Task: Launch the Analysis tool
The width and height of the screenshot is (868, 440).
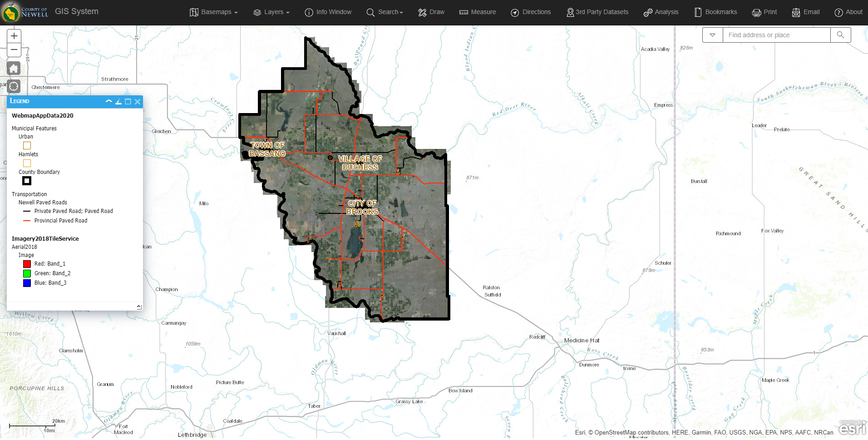Action: point(661,12)
